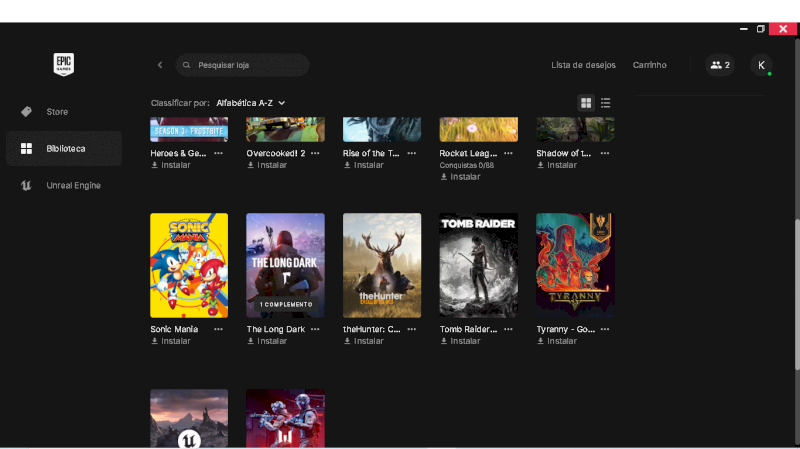The width and height of the screenshot is (800, 449).
Task: Click the Epic Games logo icon
Action: click(x=64, y=64)
